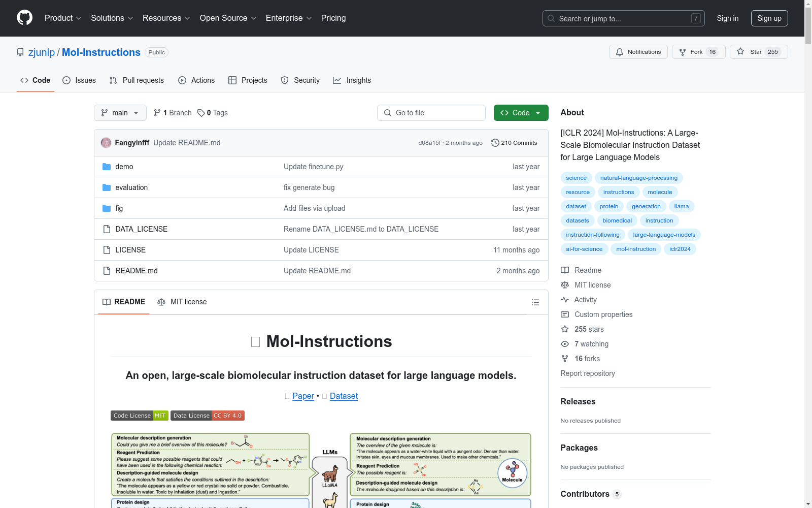Image resolution: width=812 pixels, height=508 pixels.
Task: Select the README tab in file panel
Action: [124, 302]
